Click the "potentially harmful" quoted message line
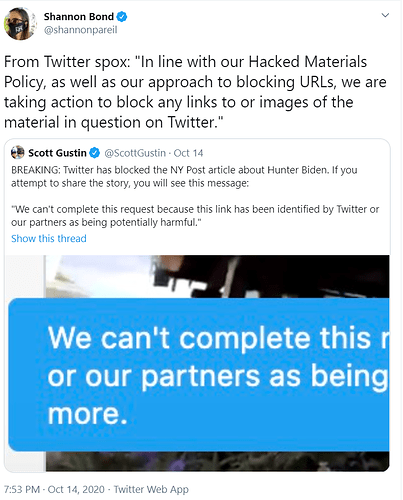This screenshot has height=500, width=403. 106,222
